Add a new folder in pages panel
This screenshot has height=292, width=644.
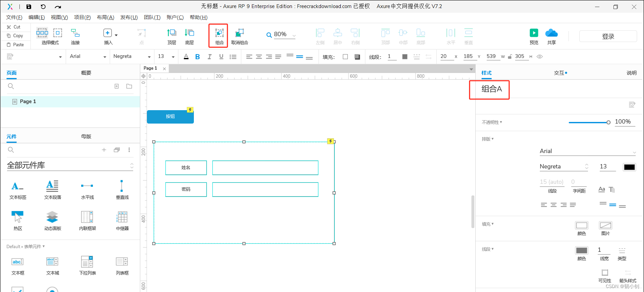point(129,86)
